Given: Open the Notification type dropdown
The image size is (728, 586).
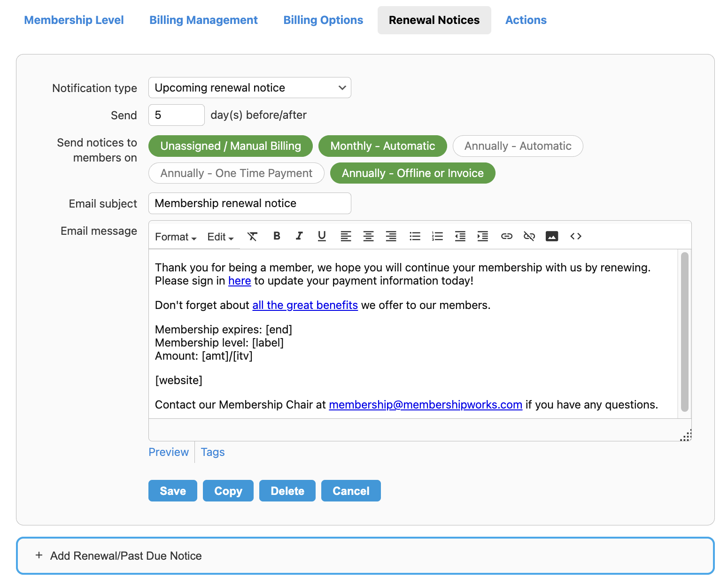Looking at the screenshot, I should click(249, 88).
